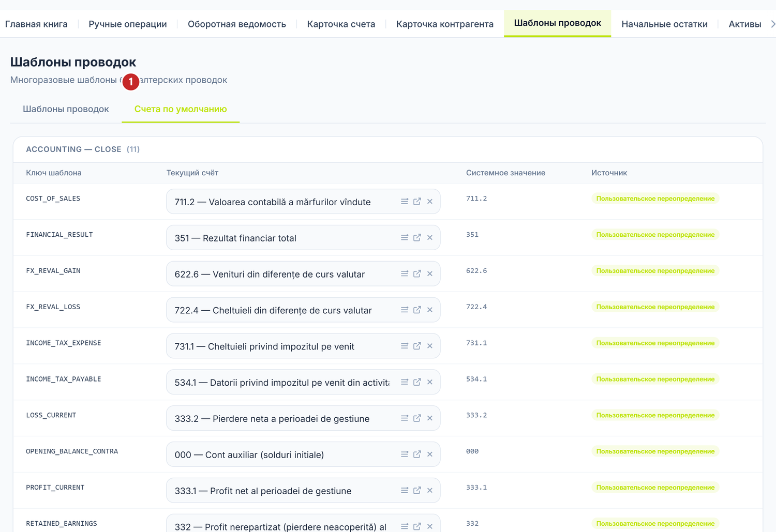Open account list icon in INCOME_TAX_PAYABLE row
Viewport: 776px width, 532px height.
(405, 382)
